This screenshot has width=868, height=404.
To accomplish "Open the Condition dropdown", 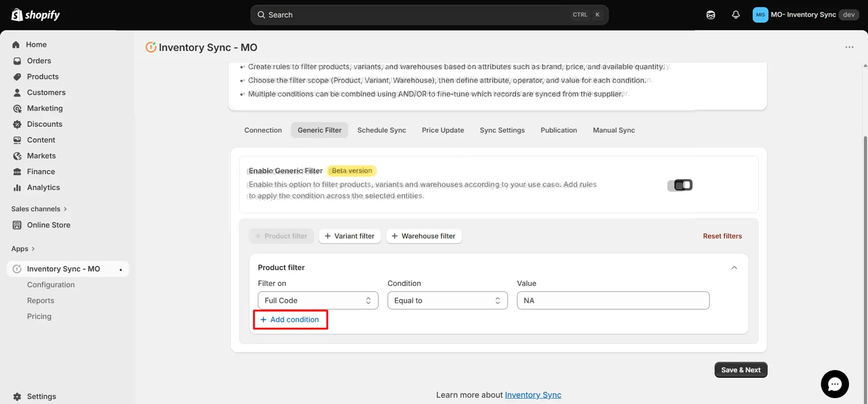I will click(x=447, y=300).
